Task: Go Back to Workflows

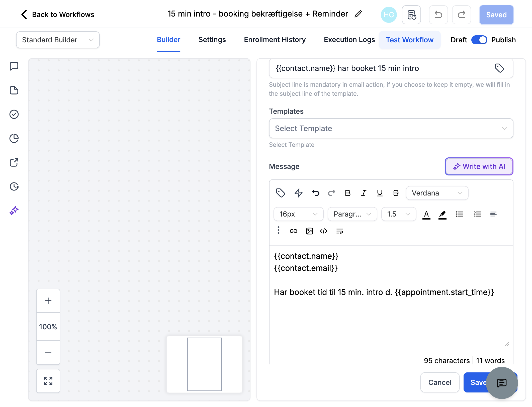Action: point(58,15)
